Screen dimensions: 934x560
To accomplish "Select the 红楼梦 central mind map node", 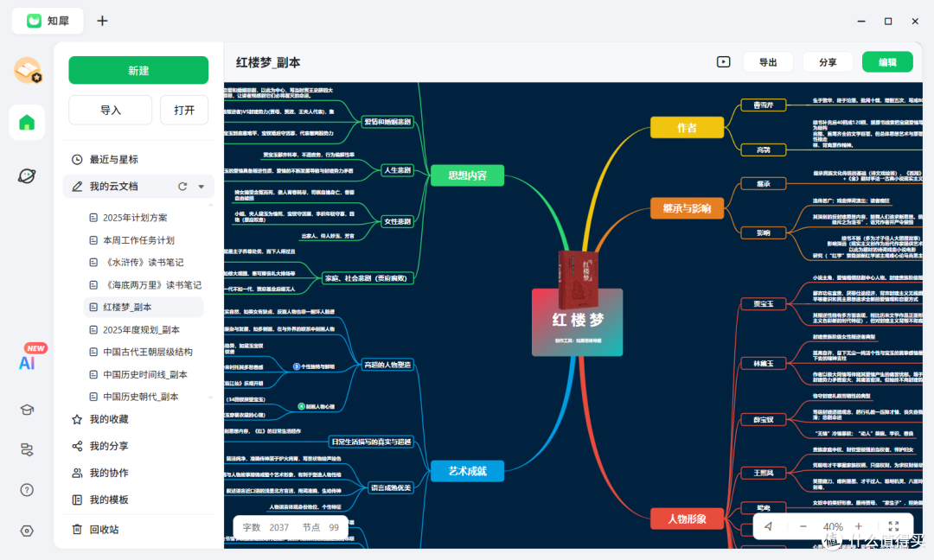I will click(577, 322).
